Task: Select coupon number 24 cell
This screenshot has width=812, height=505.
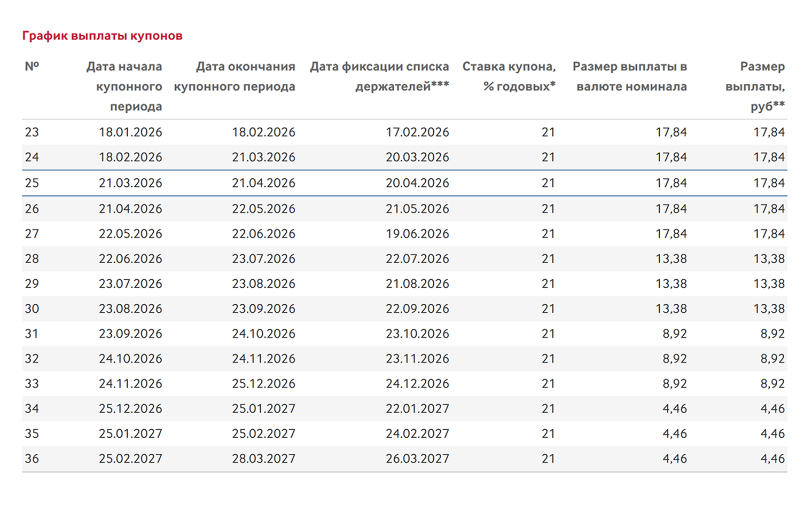Action: tap(32, 157)
